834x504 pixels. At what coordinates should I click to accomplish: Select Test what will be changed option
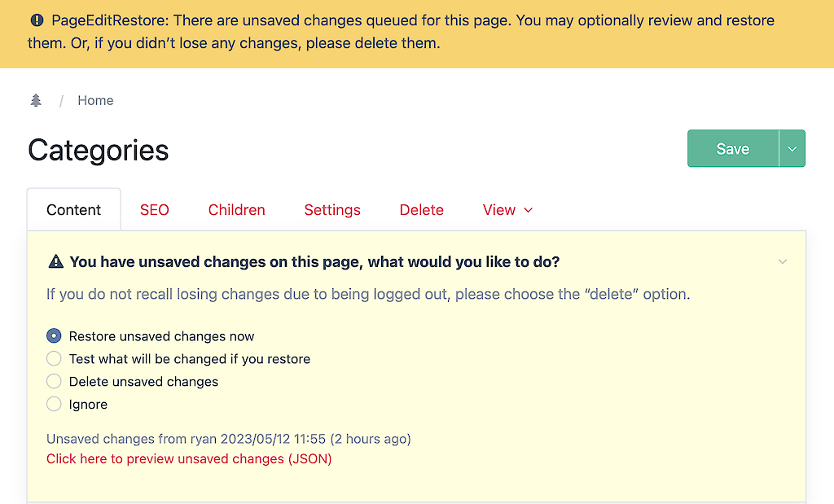54,359
